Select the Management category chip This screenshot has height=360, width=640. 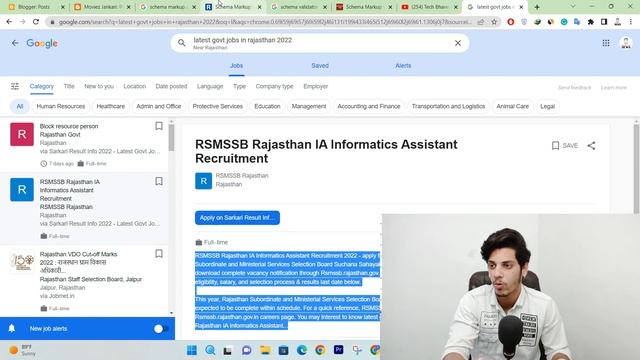309,106
